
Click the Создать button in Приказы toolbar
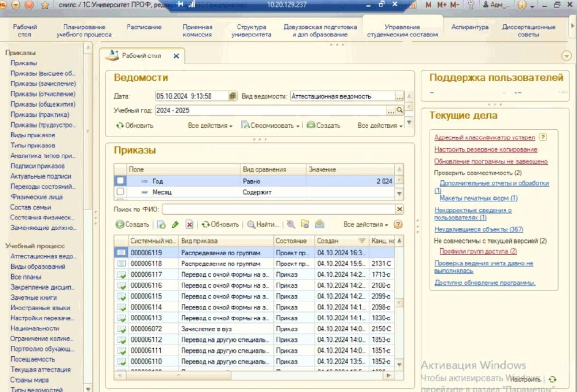133,224
